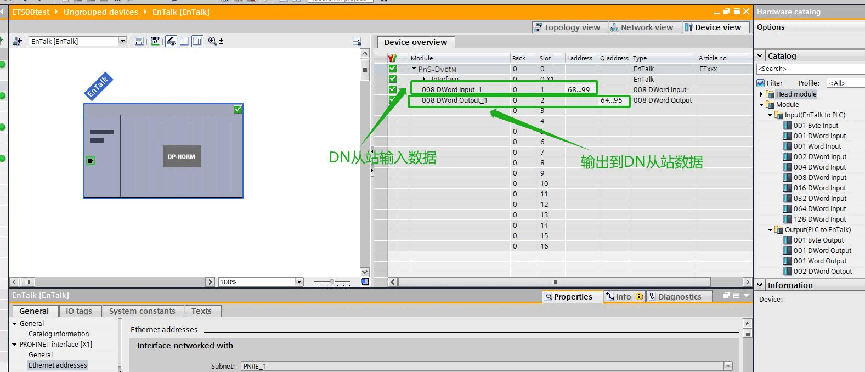This screenshot has width=865, height=372.
Task: Adjust the device view zoom slider
Action: tap(332, 282)
